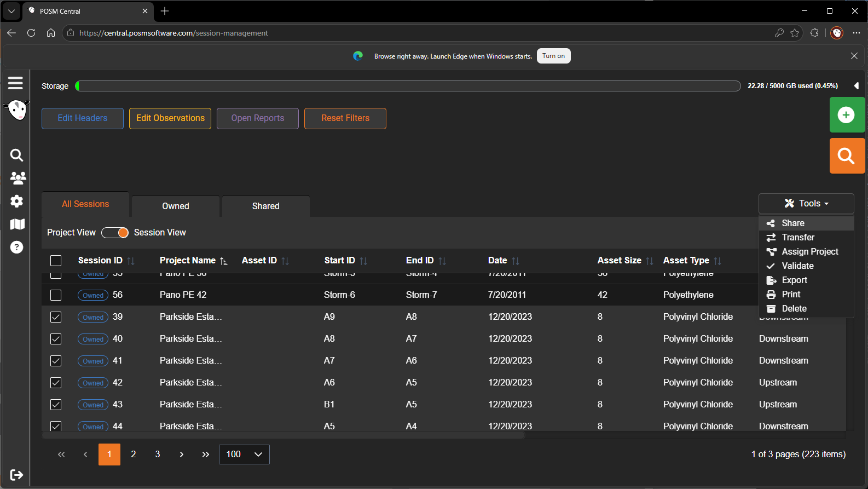Click the green add session button
Viewport: 868px width, 489px height.
847,115
